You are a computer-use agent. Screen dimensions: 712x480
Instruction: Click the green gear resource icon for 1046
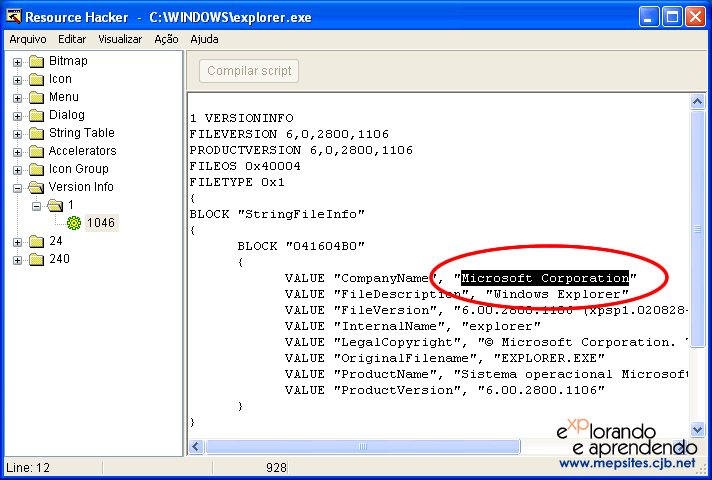[74, 223]
